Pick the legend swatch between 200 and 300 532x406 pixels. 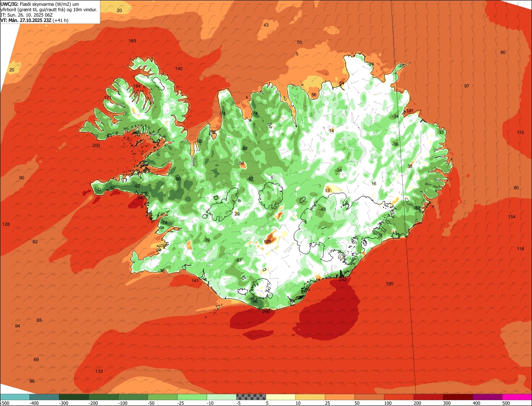pyautogui.click(x=428, y=397)
